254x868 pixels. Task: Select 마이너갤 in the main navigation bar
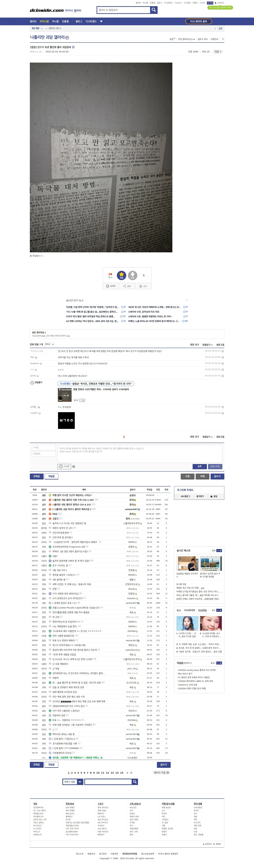[x=44, y=22]
